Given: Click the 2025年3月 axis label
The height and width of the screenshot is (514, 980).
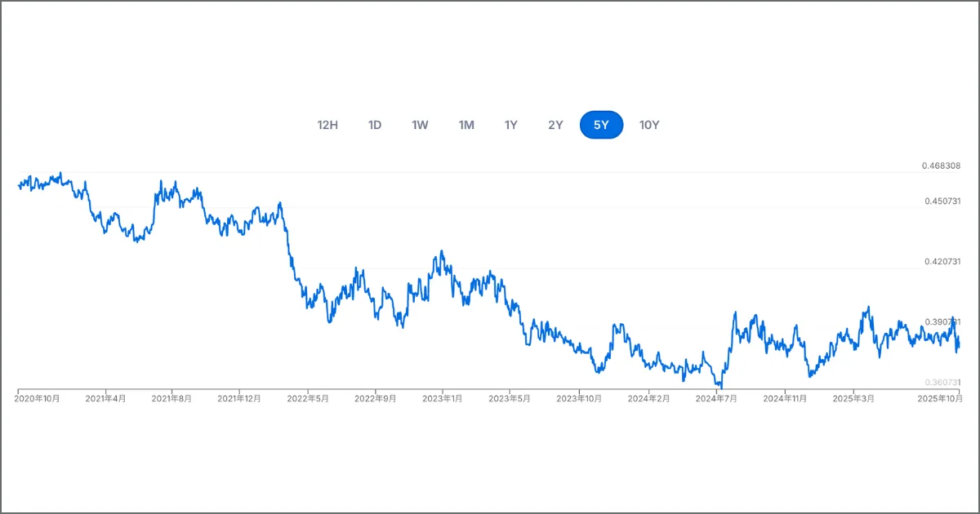Looking at the screenshot, I should click(x=853, y=398).
